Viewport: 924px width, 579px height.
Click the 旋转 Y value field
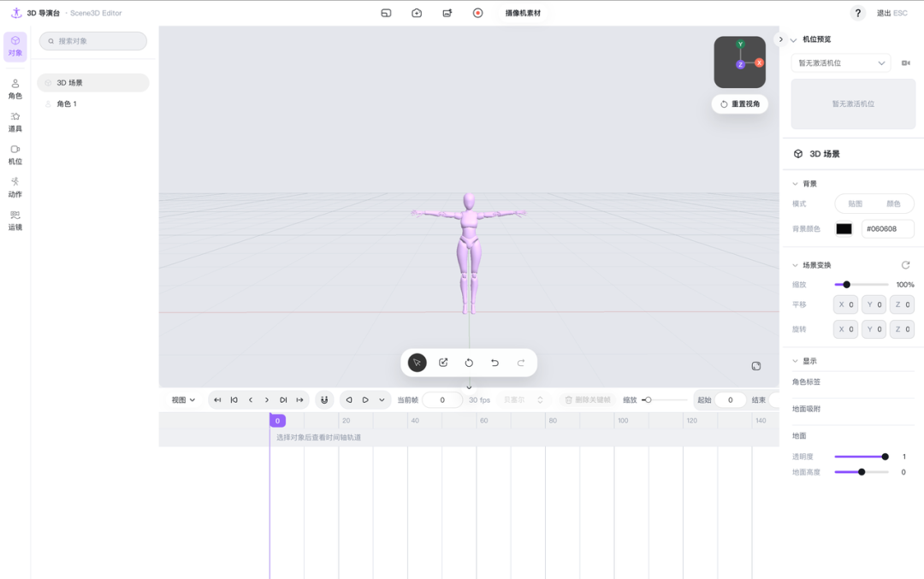[x=874, y=329]
